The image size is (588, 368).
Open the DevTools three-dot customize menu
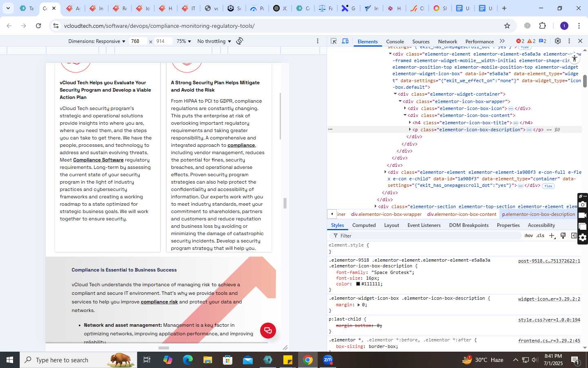(569, 41)
